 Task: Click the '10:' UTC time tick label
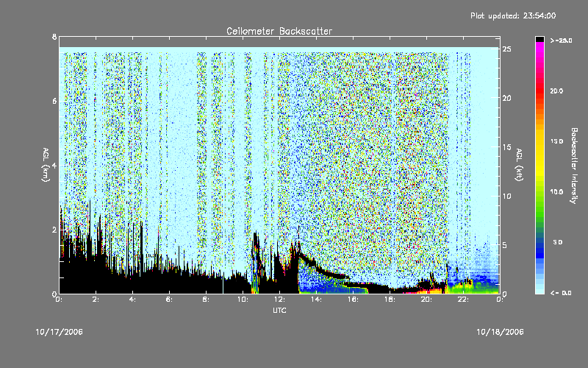pos(243,300)
